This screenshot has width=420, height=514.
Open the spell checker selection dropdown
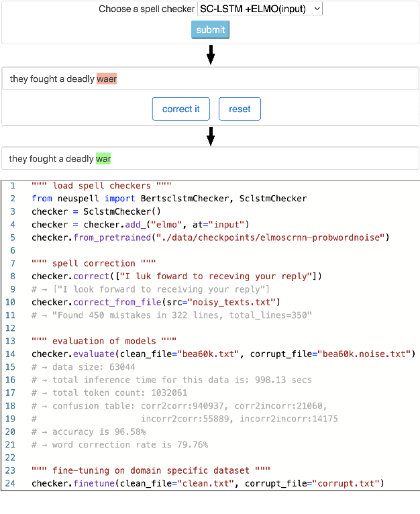pos(259,9)
